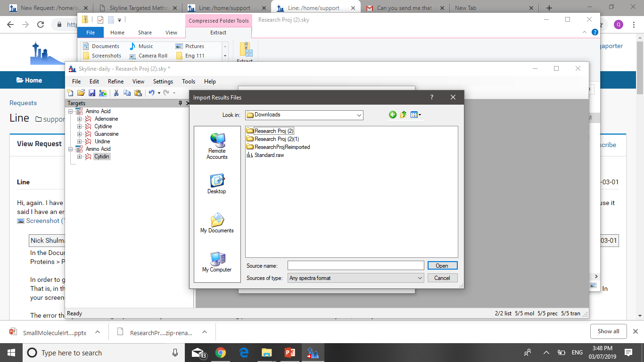
Task: Open the Look in Downloads dropdown
Action: click(x=359, y=115)
